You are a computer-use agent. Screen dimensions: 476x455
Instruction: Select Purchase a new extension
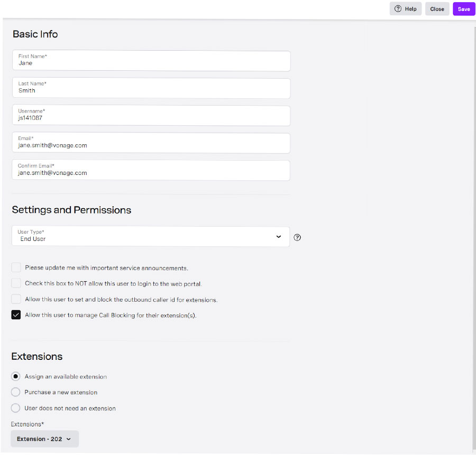click(x=15, y=392)
